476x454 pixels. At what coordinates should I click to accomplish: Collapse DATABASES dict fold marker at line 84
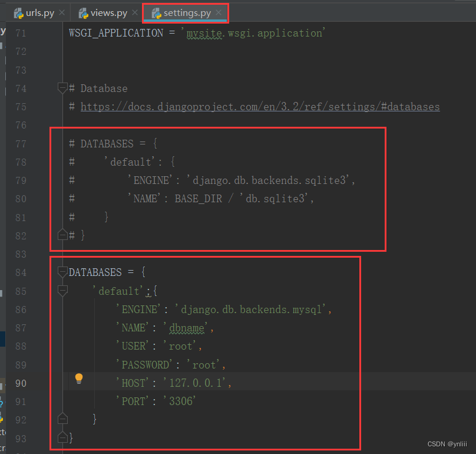[62, 272]
